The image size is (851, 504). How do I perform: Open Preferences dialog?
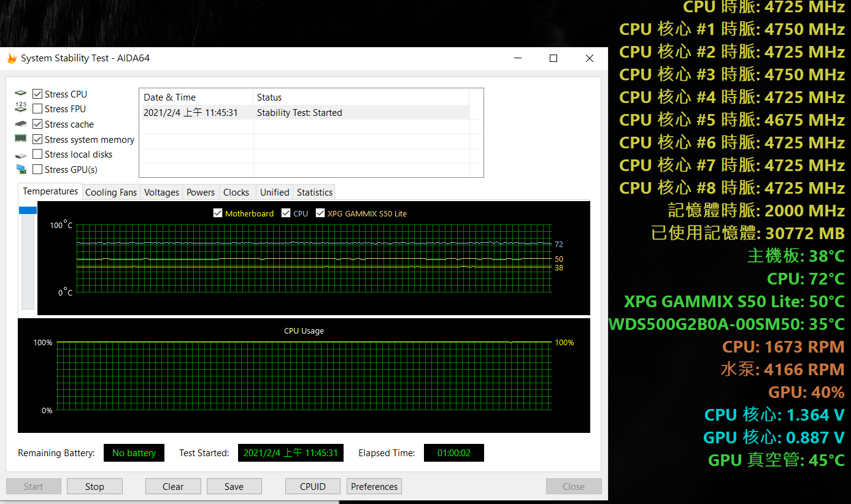[x=374, y=486]
